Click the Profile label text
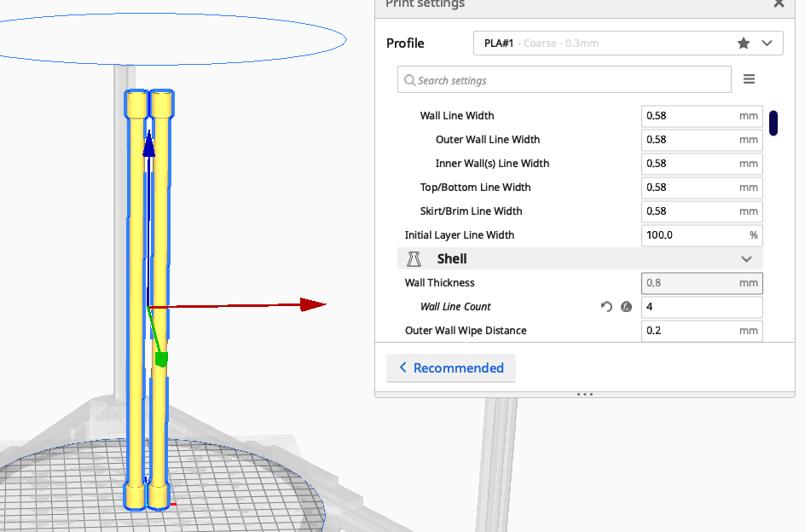Screen dimensions: 805x532 [x=405, y=43]
